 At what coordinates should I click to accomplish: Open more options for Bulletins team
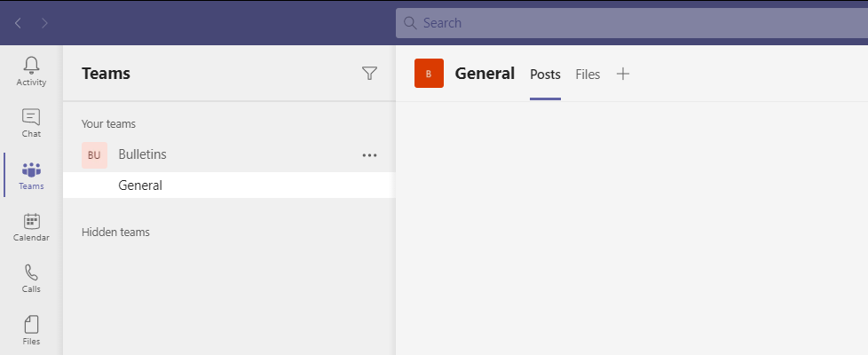coord(370,155)
